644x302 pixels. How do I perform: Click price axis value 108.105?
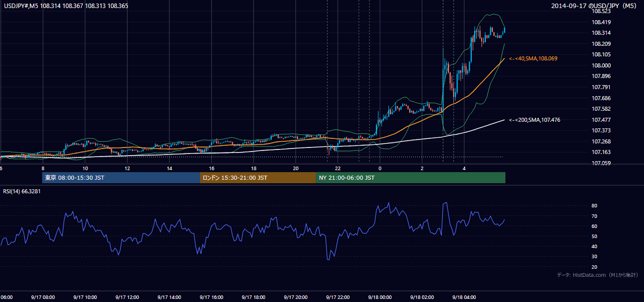pyautogui.click(x=601, y=54)
